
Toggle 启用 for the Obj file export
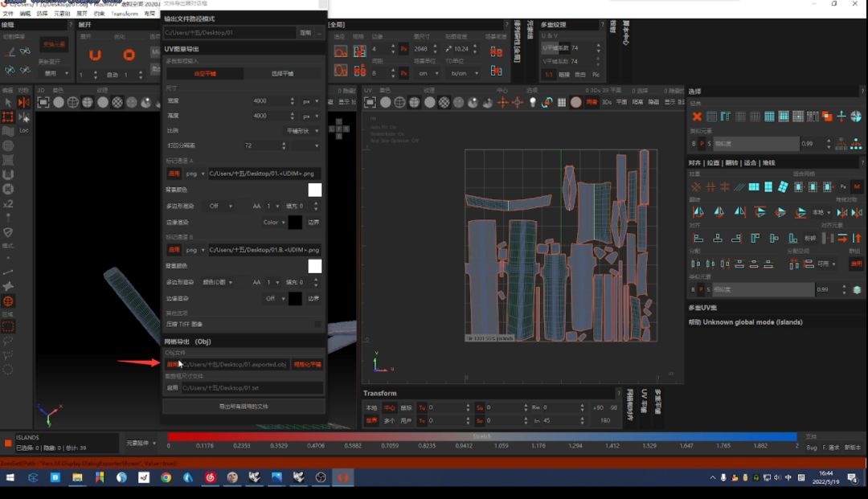click(172, 365)
